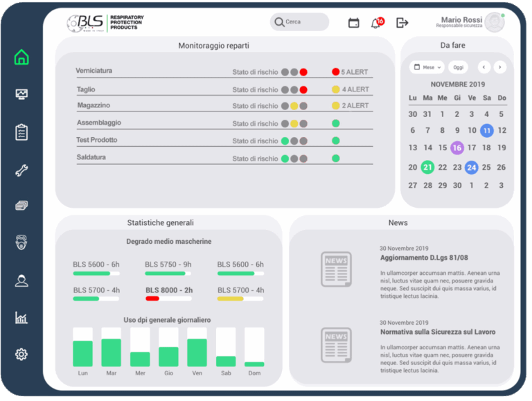The width and height of the screenshot is (532, 401).
Task: Click the Ven usage bar
Action: [x=197, y=347]
